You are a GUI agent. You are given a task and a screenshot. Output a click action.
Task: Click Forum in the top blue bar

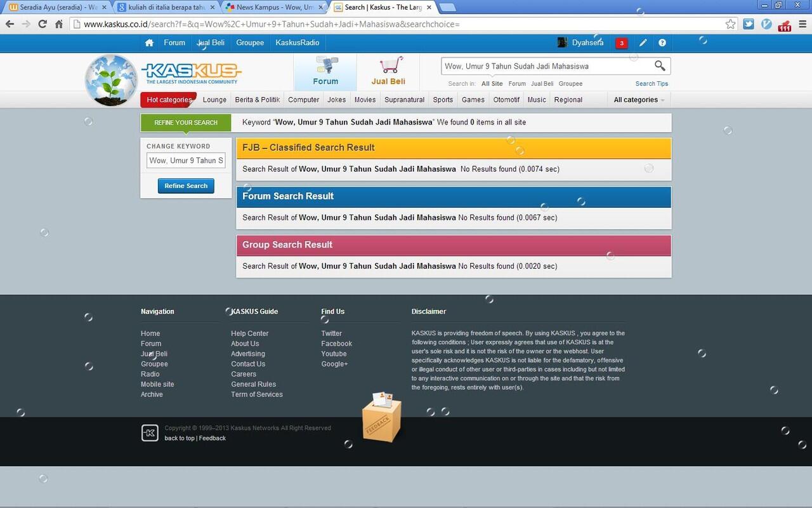point(174,43)
